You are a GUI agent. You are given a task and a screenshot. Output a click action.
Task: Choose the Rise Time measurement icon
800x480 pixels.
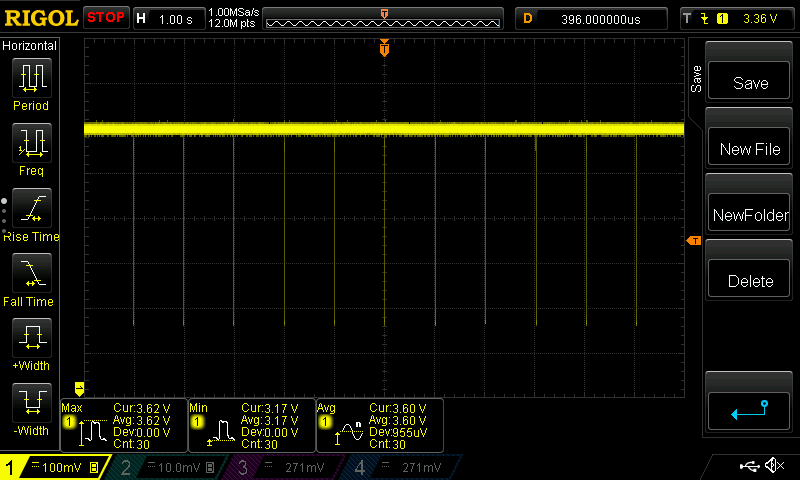32,208
